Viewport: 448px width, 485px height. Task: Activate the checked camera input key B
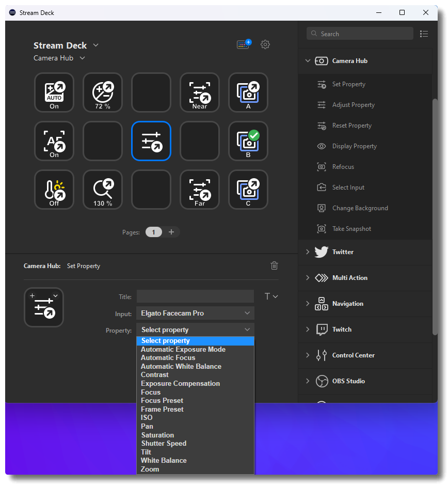248,141
